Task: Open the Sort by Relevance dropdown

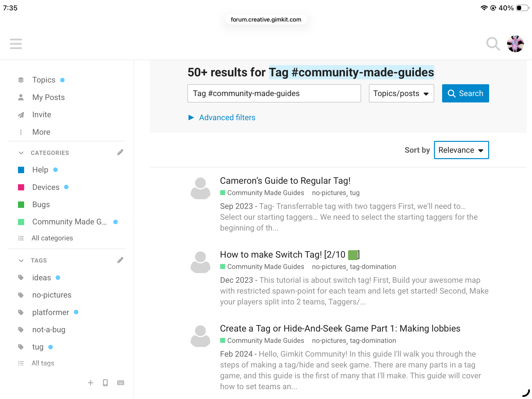Action: pyautogui.click(x=461, y=150)
